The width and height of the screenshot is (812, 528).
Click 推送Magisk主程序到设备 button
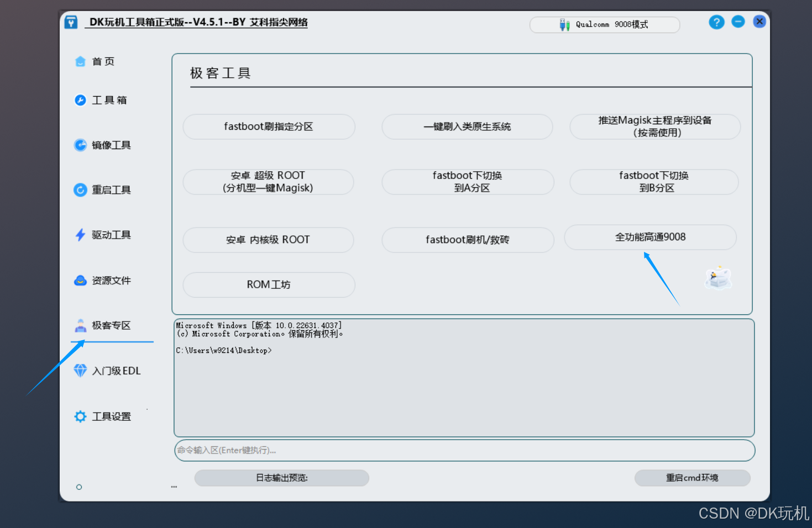click(x=655, y=126)
